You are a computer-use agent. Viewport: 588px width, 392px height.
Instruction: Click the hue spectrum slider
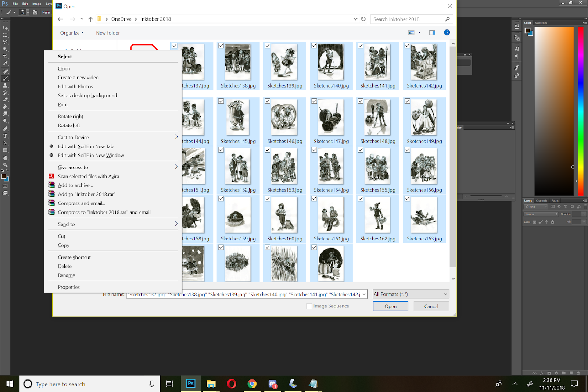[x=581, y=111]
